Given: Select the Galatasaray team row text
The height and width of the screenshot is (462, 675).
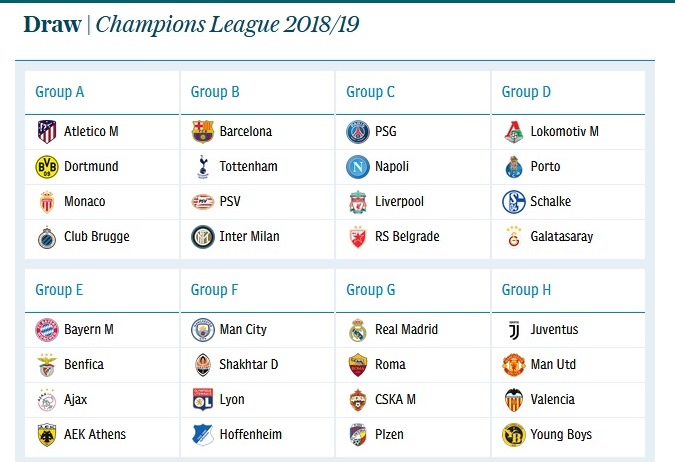Looking at the screenshot, I should [x=561, y=236].
